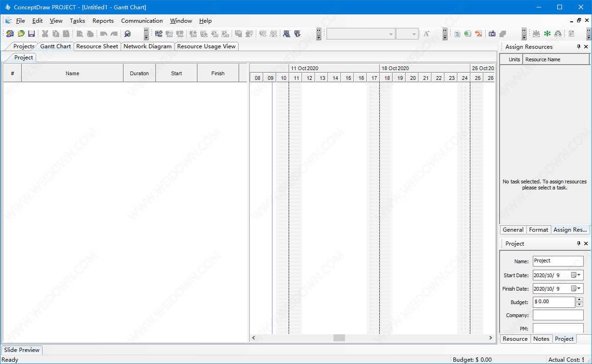This screenshot has height=364, width=592.
Task: Expand the task toolbar overflow chevron
Action: 319,33
